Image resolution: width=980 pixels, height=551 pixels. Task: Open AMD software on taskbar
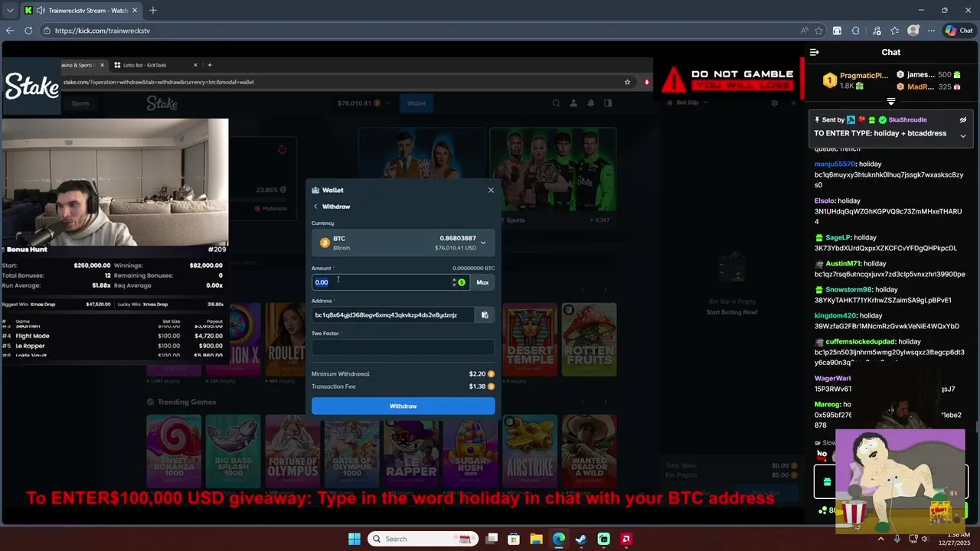[626, 539]
